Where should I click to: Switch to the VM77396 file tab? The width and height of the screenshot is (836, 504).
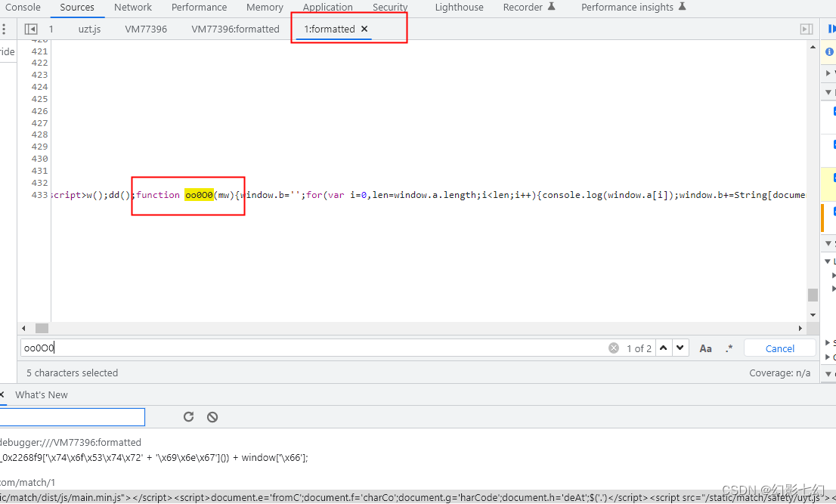coord(146,29)
